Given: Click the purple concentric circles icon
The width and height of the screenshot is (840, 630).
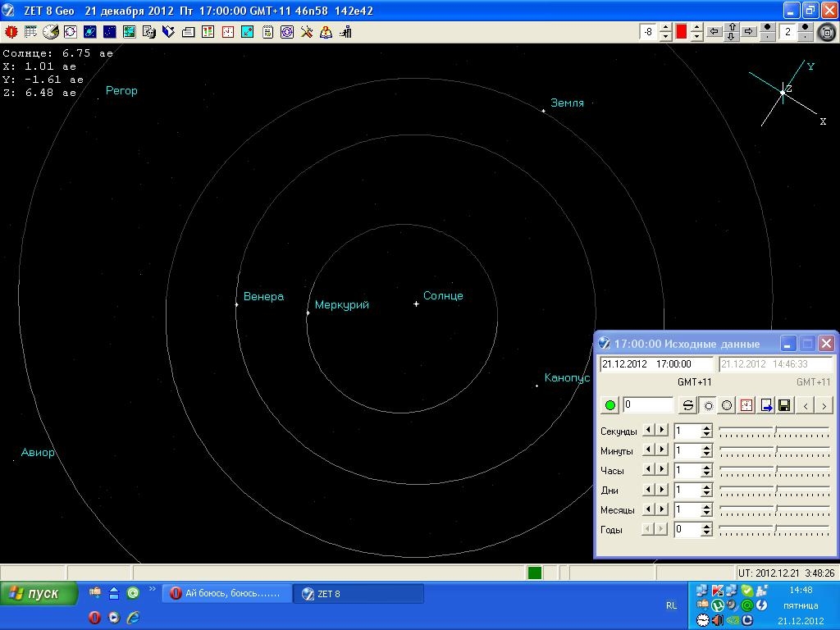Looking at the screenshot, I should (x=287, y=32).
